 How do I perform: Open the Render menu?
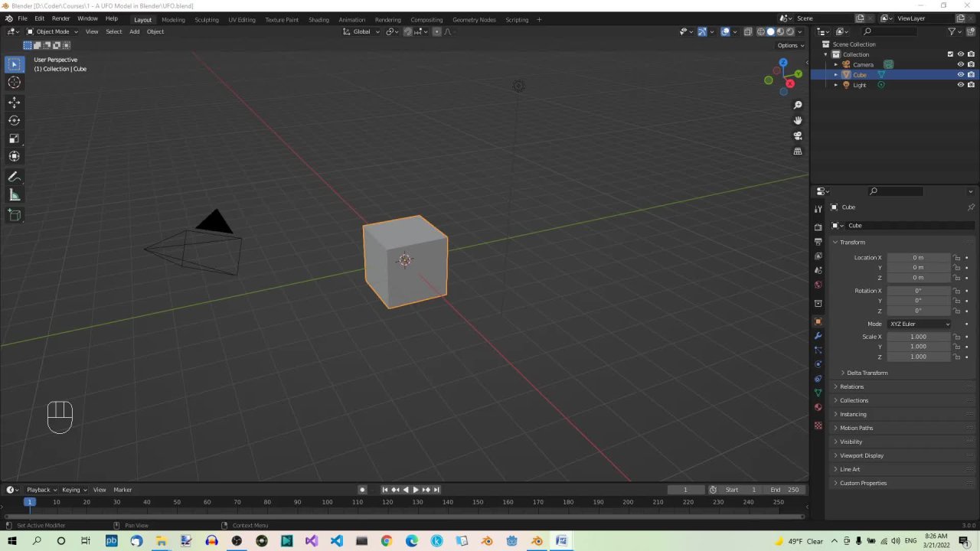(60, 18)
